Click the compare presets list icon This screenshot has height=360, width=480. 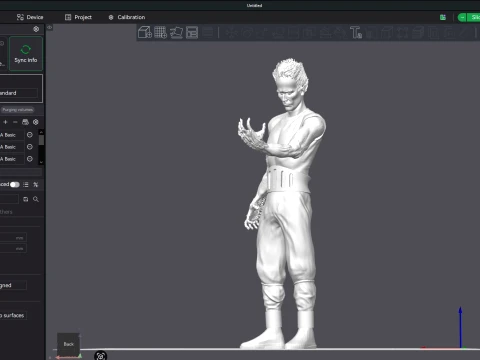(x=26, y=184)
